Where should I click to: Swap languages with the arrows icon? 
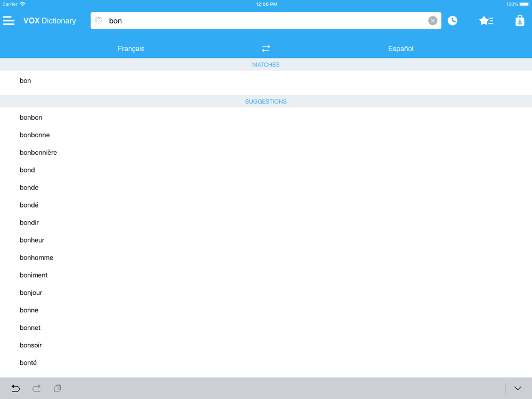(x=266, y=48)
